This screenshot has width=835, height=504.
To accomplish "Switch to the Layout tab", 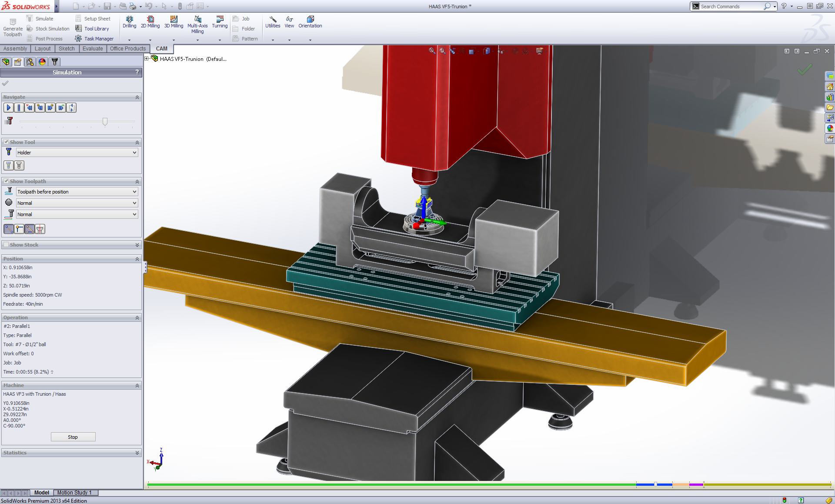I will point(43,49).
